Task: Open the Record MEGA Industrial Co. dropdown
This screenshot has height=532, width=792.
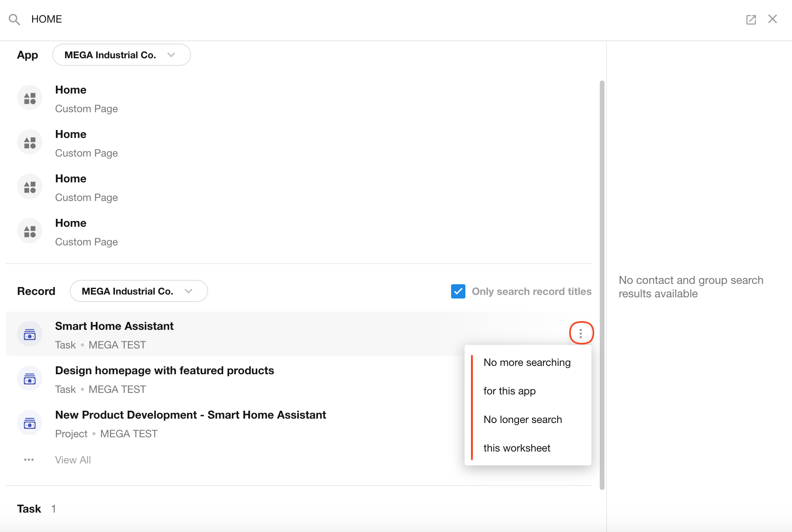Action: pyautogui.click(x=138, y=291)
